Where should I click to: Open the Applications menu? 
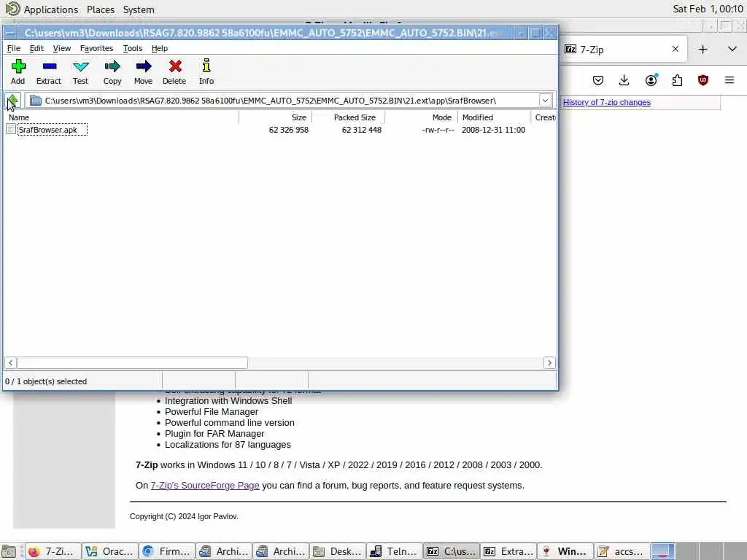point(51,9)
